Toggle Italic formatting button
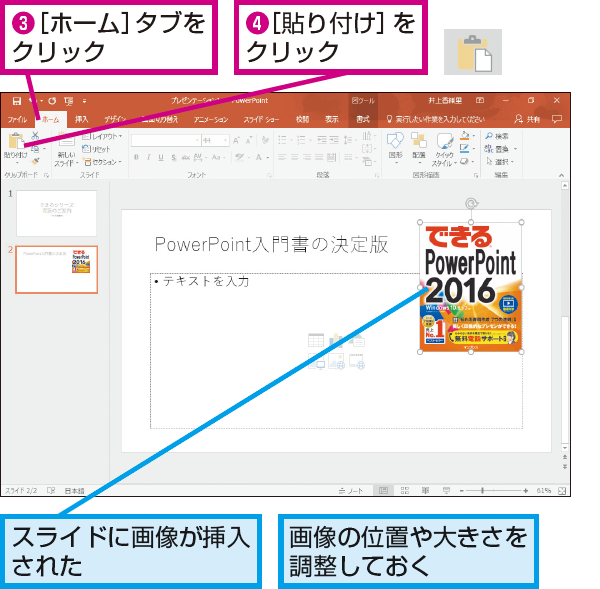This screenshot has height=589, width=600. click(x=148, y=157)
